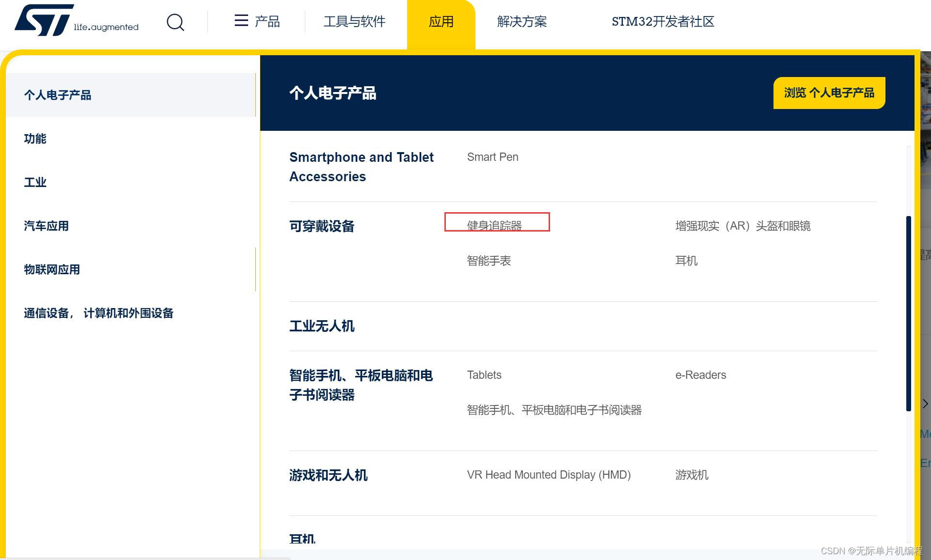
Task: Select the 应用 tab
Action: [x=441, y=22]
